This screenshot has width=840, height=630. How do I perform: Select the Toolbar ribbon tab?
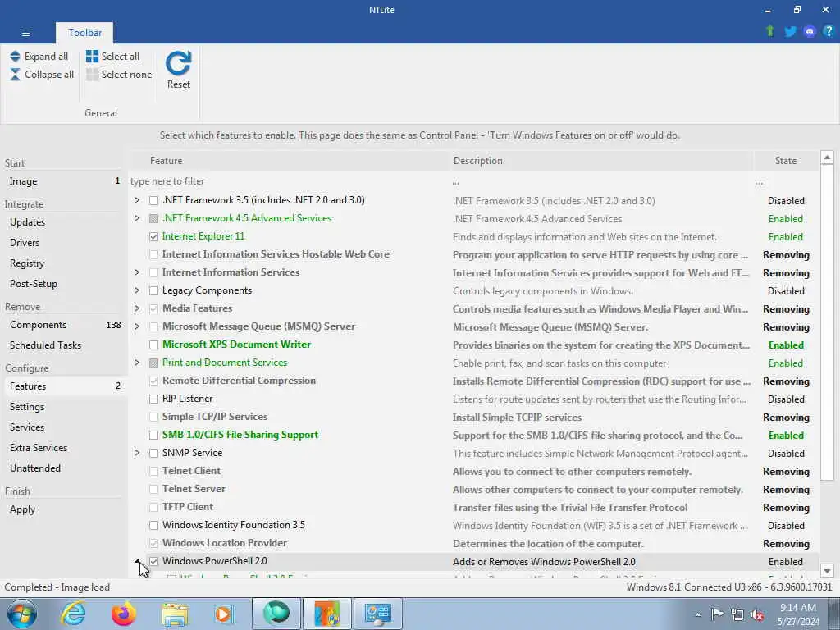point(84,33)
